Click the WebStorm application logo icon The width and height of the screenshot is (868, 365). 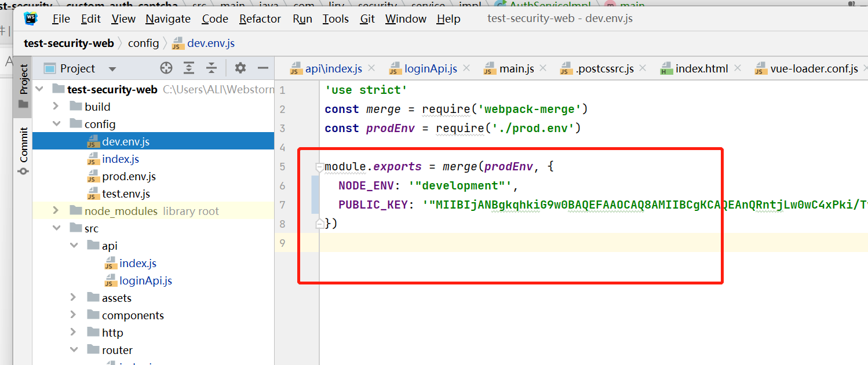(31, 19)
